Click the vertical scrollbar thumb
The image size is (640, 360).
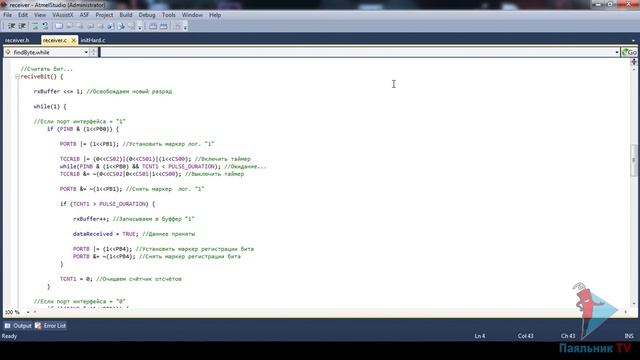point(634,160)
